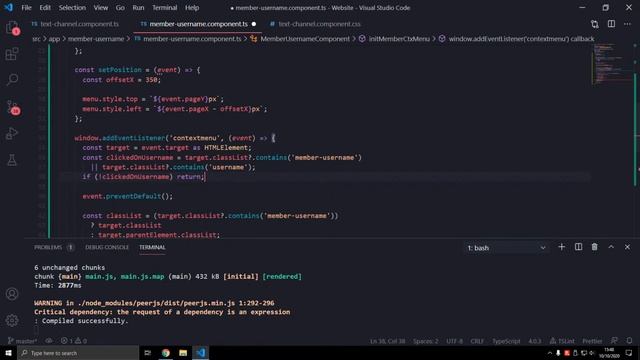Click the master branch status bar item
The height and width of the screenshot is (360, 640).
[x=22, y=341]
